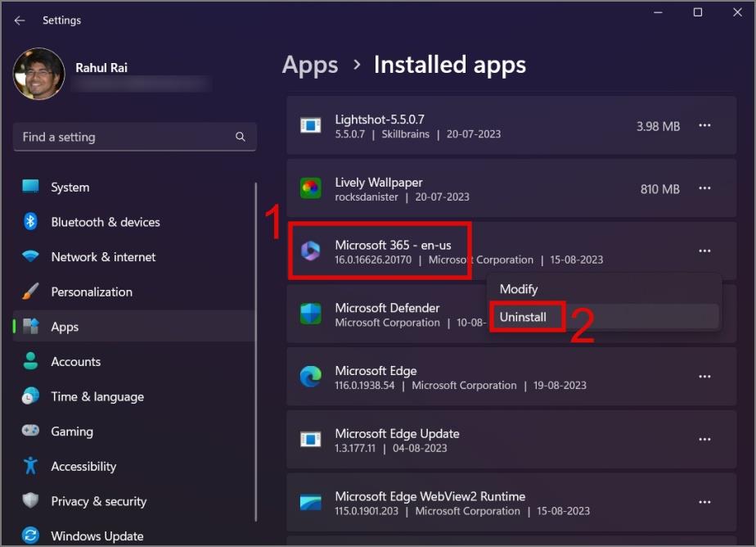This screenshot has width=756, height=547.
Task: Click the Find a setting search box
Action: click(x=135, y=137)
